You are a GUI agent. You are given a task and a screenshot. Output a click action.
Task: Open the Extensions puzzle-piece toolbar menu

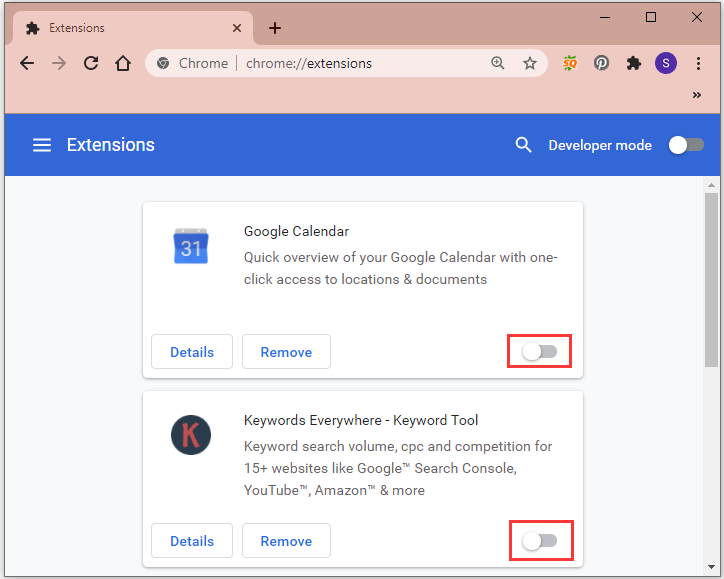(x=634, y=63)
